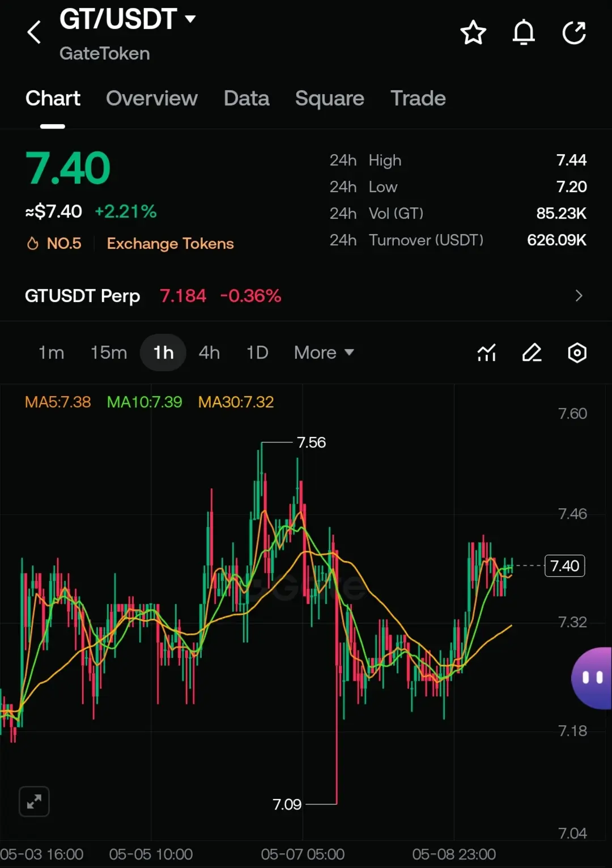This screenshot has height=868, width=612.
Task: Open the Data tab
Action: [x=246, y=99]
